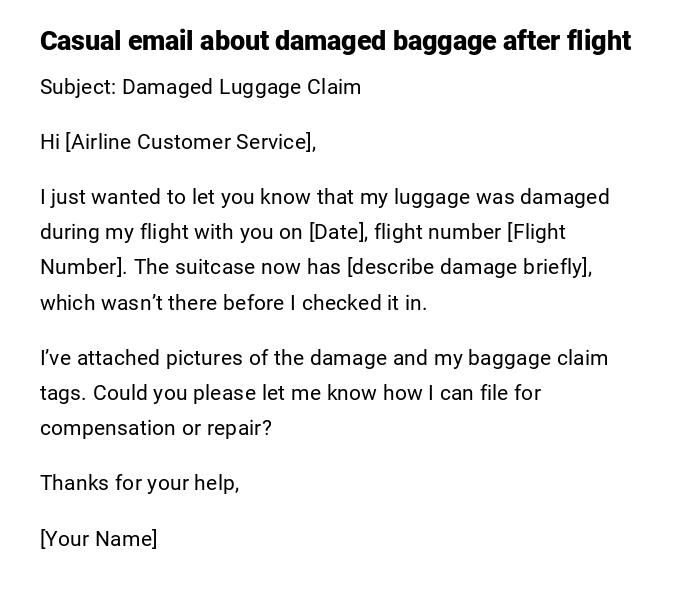This screenshot has height=601, width=700.
Task: Click the word tags. starting the sentence
Action: tap(63, 393)
